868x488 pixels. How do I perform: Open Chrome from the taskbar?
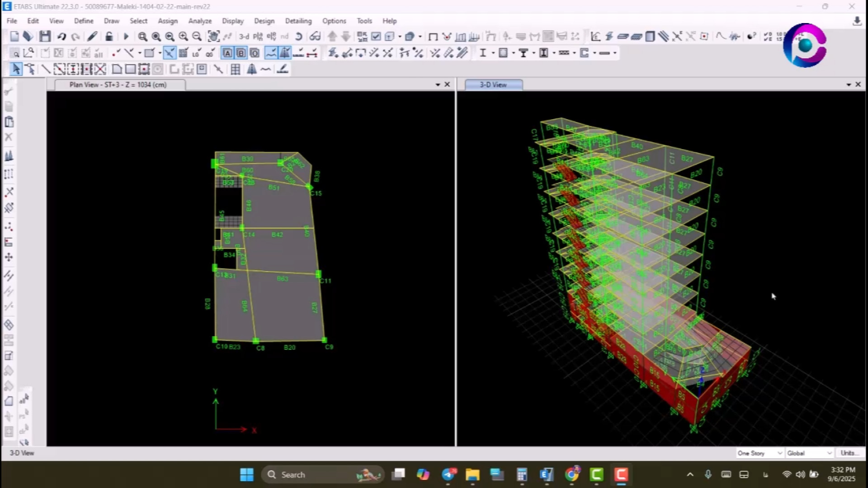click(x=571, y=474)
